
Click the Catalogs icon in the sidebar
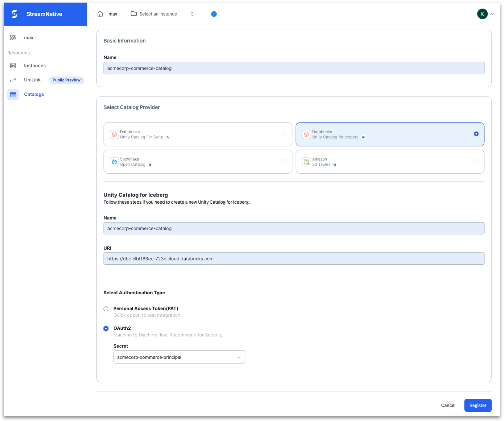coord(13,94)
